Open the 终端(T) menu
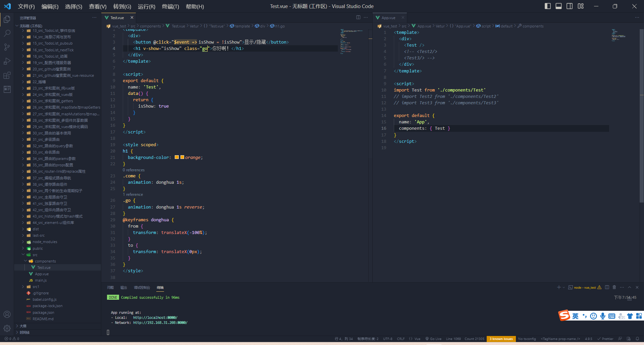The height and width of the screenshot is (345, 644). coord(170,6)
